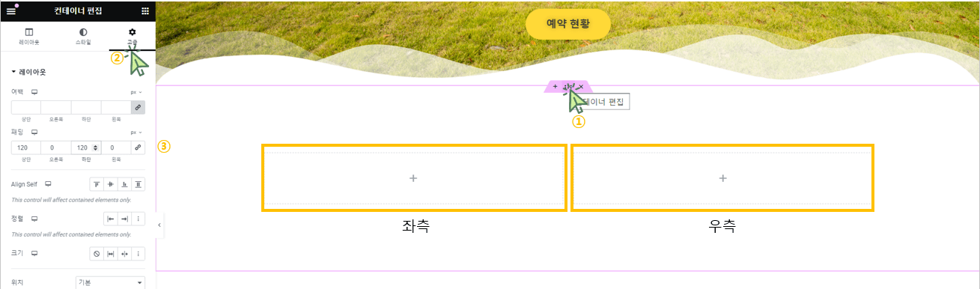
Task: Set Align Self to start
Action: [97, 184]
